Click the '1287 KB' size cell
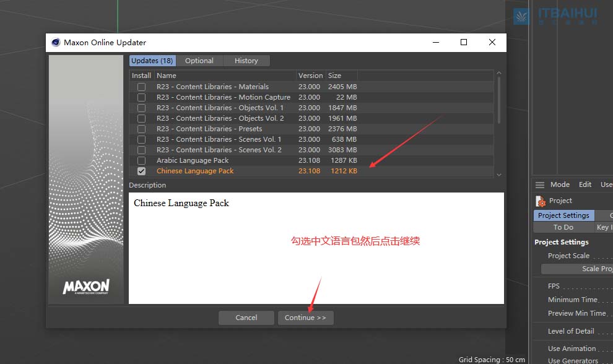613x364 pixels. coord(344,161)
